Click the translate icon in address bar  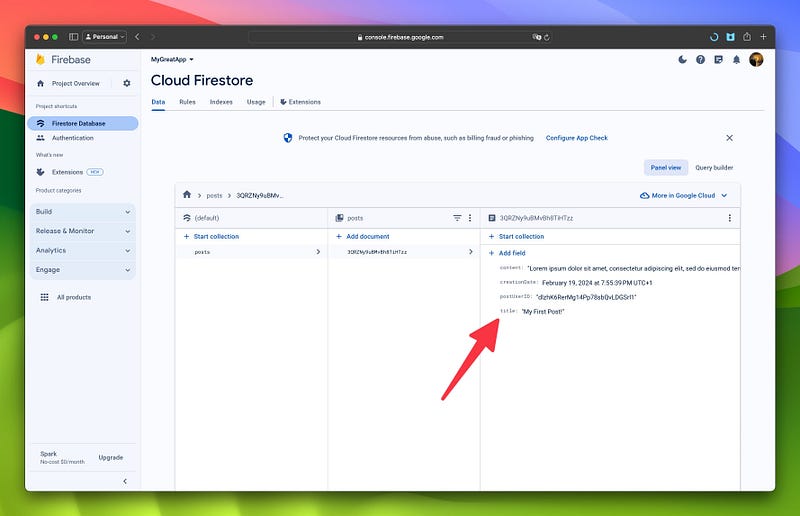pos(536,37)
